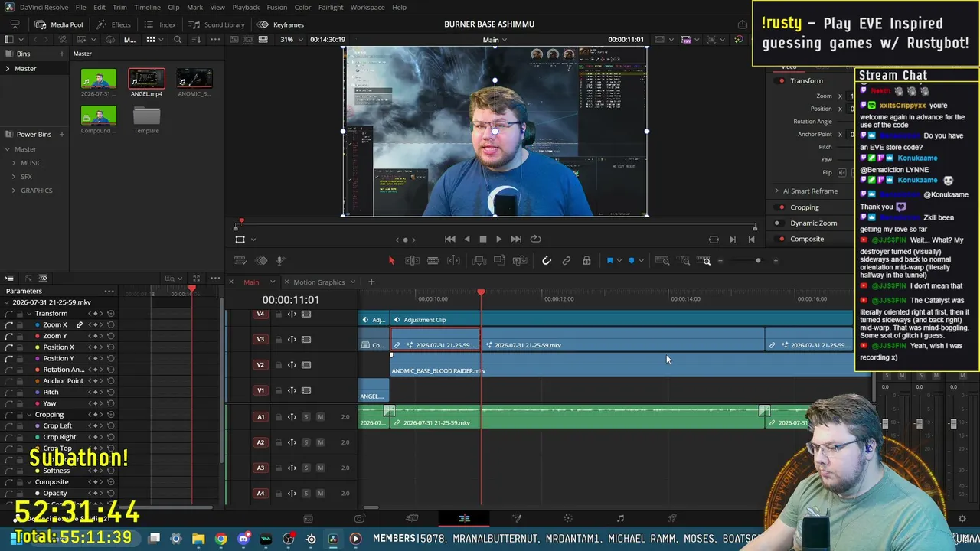Add a new Power Bin
The image size is (980, 551).
point(61,135)
